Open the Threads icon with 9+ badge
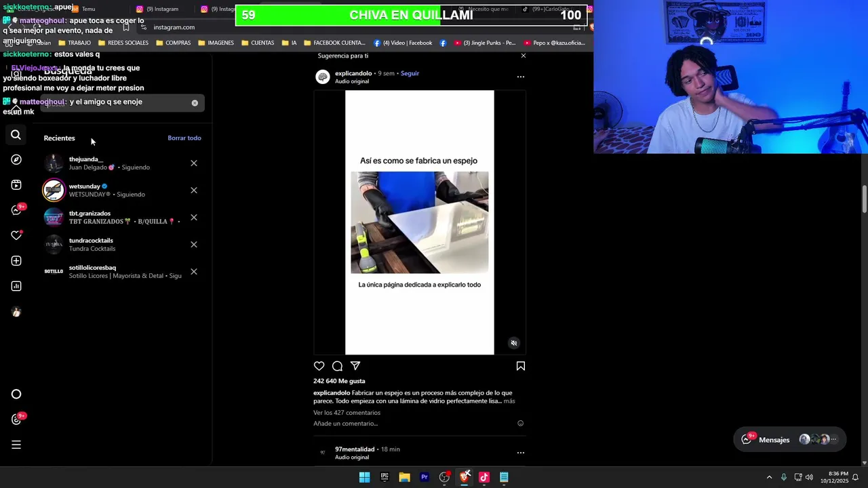Image resolution: width=868 pixels, height=488 pixels. 17,419
